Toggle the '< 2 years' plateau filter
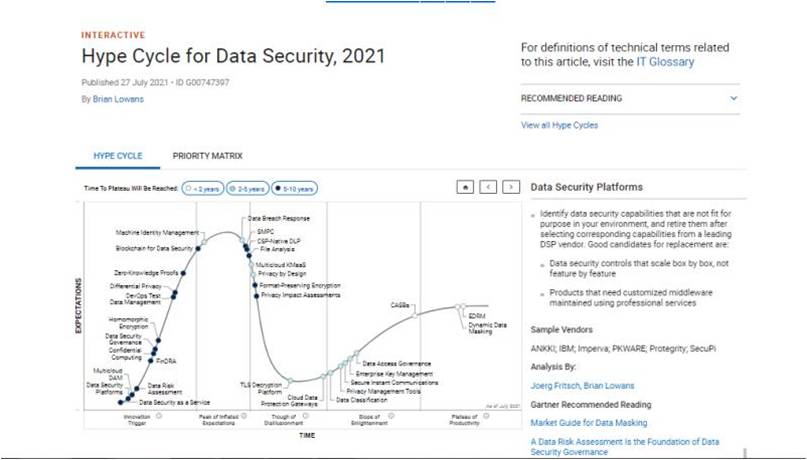This screenshot has width=807, height=460. (x=201, y=188)
